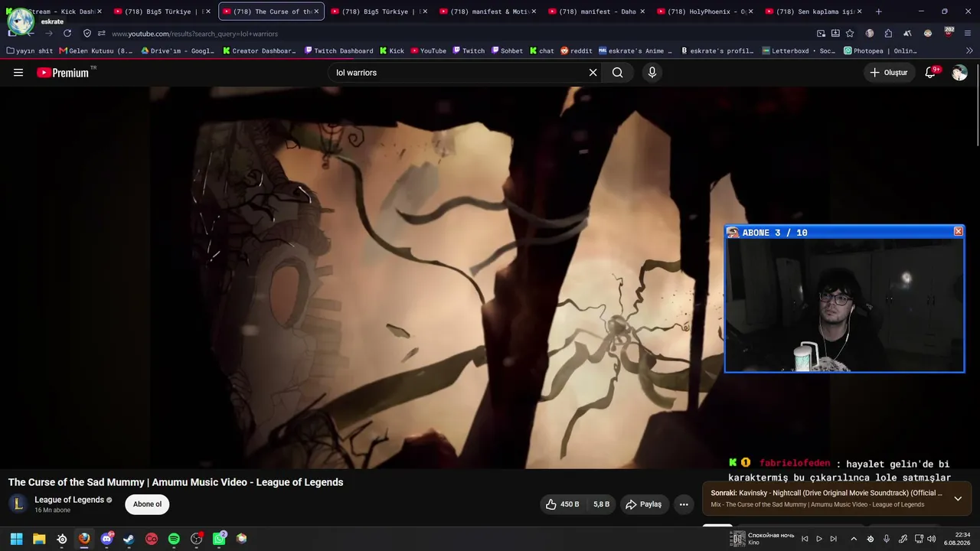Open the browser application menu
This screenshot has height=551, width=980.
pyautogui.click(x=968, y=34)
